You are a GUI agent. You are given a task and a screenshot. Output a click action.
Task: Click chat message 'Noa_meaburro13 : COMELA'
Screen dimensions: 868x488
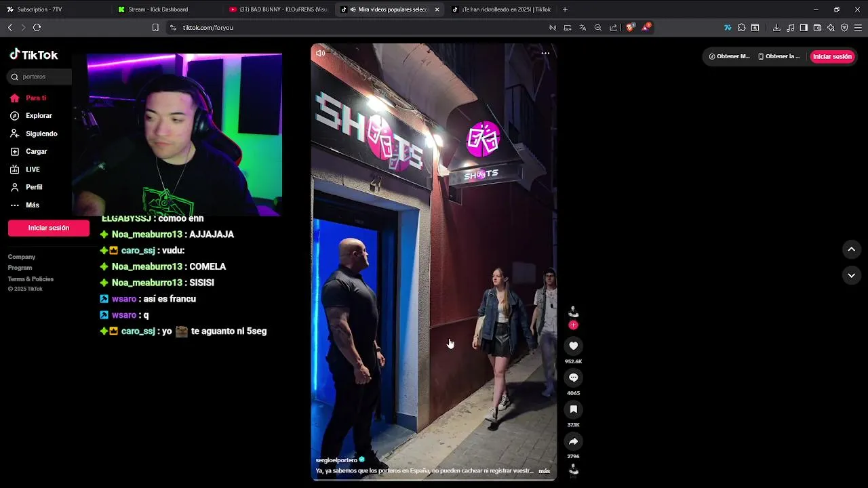tap(163, 266)
